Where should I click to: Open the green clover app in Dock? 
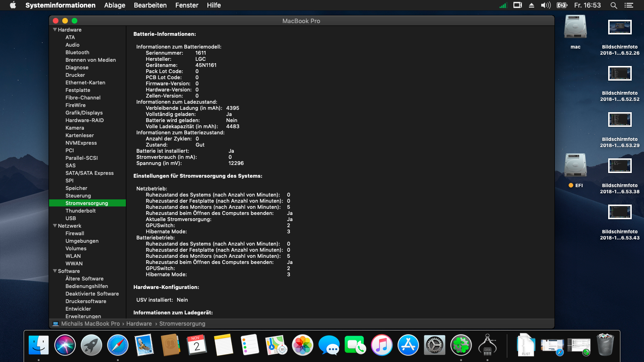click(461, 345)
